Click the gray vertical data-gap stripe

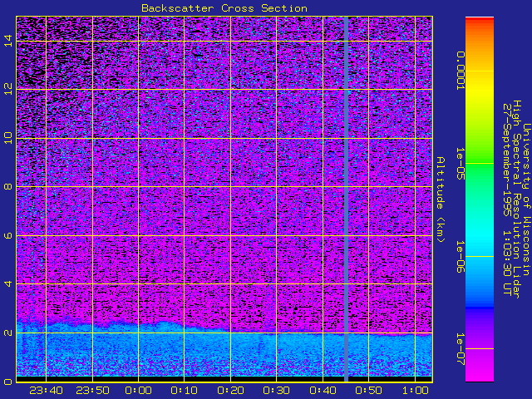click(x=346, y=199)
